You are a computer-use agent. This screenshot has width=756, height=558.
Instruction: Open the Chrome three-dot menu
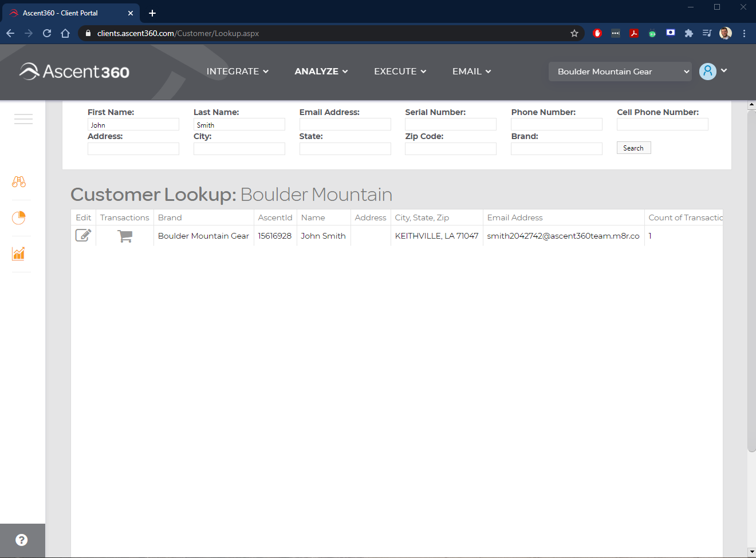(744, 33)
